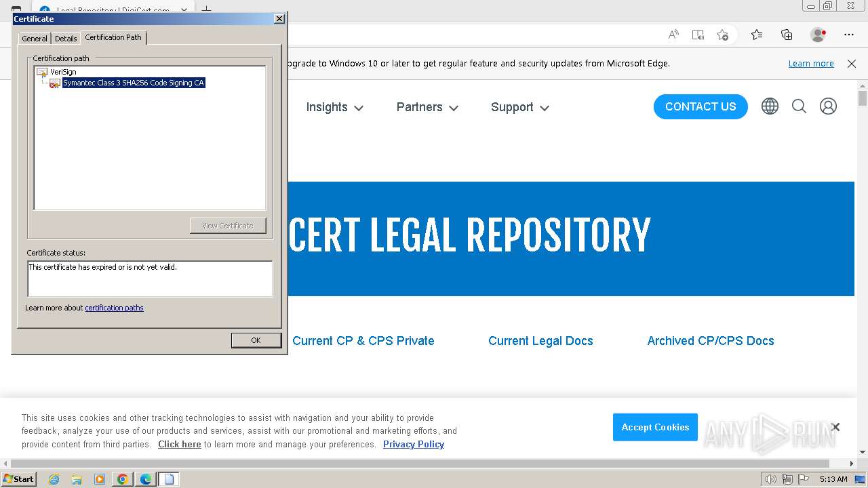Open the Learn more link in upgrade banner
Image resolution: width=868 pixels, height=488 pixels.
[x=811, y=64]
